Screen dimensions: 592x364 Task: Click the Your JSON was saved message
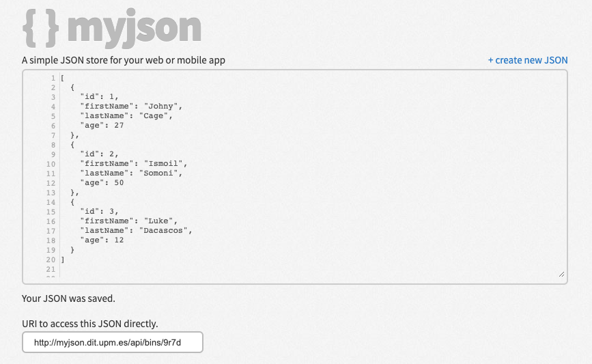[68, 298]
